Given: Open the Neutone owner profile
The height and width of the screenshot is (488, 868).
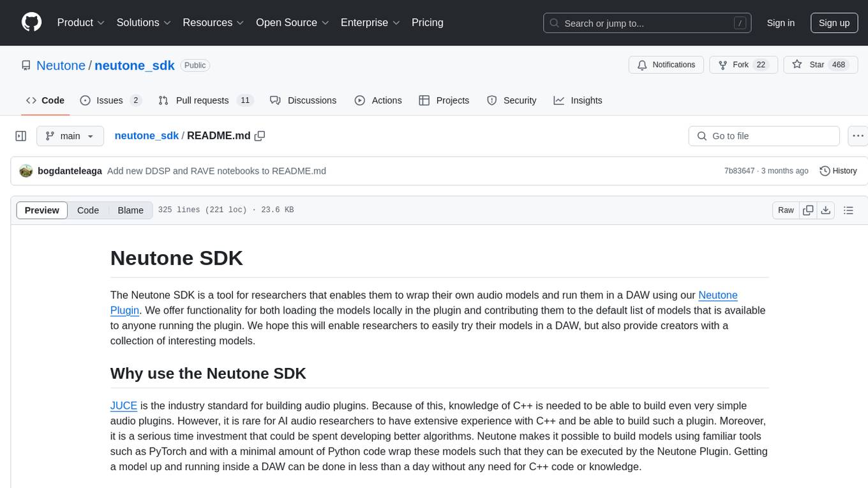Looking at the screenshot, I should [x=61, y=65].
